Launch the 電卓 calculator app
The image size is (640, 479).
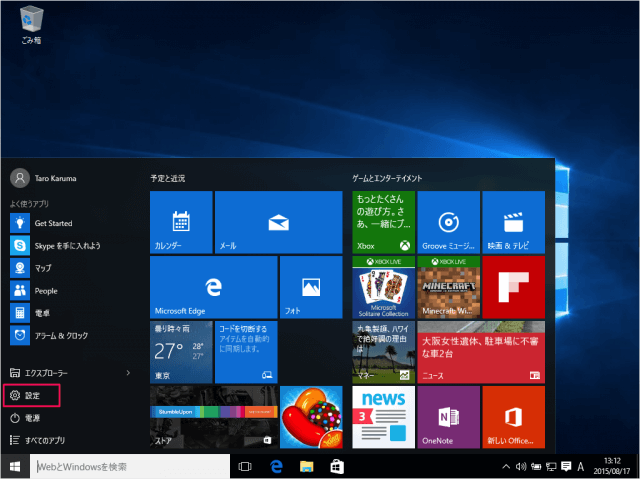point(30,313)
